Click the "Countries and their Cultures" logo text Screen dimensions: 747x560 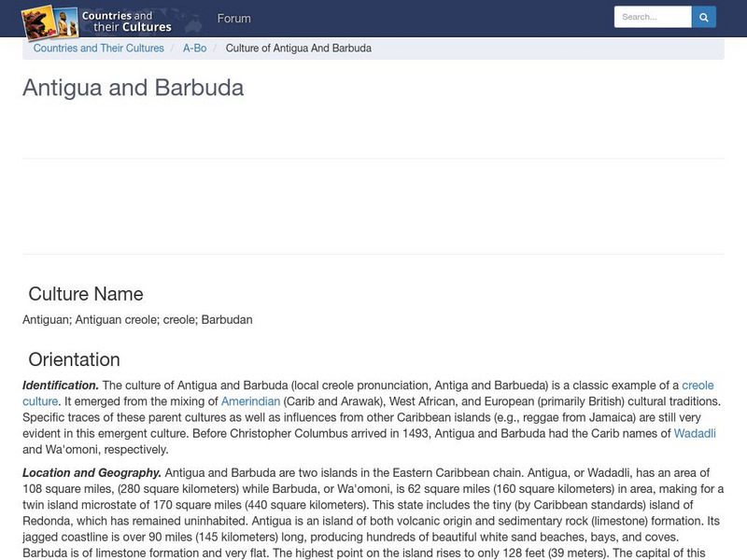pyautogui.click(x=126, y=21)
